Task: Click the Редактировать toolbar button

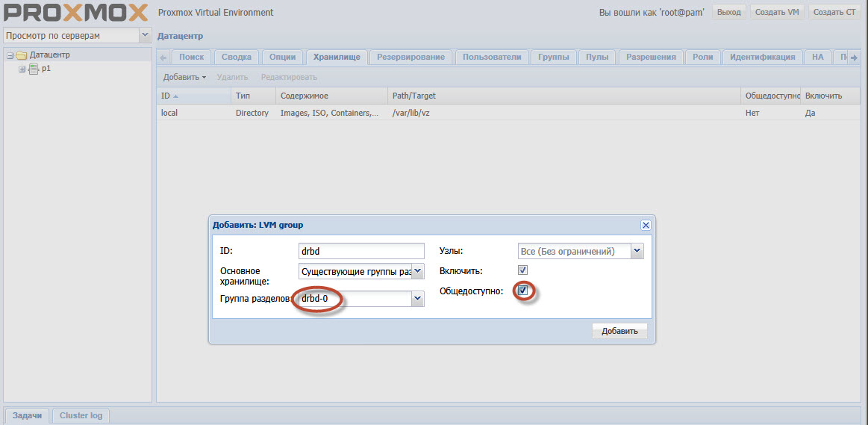Action: click(289, 77)
